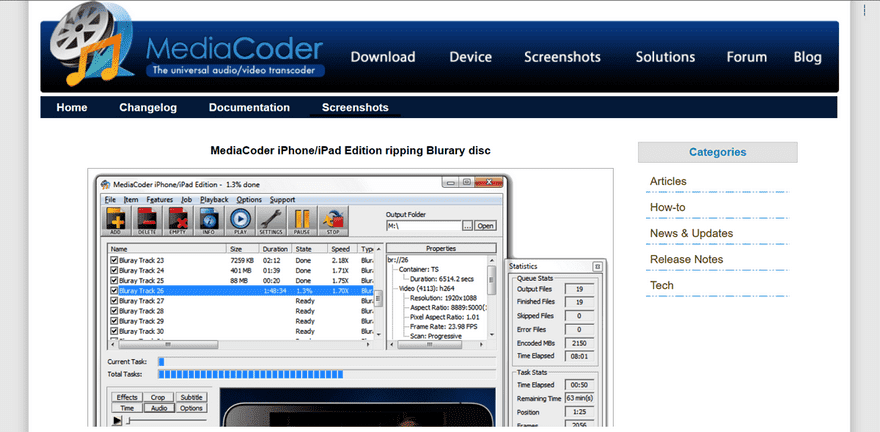Switch to the Home tab
880x432 pixels.
pyautogui.click(x=72, y=108)
